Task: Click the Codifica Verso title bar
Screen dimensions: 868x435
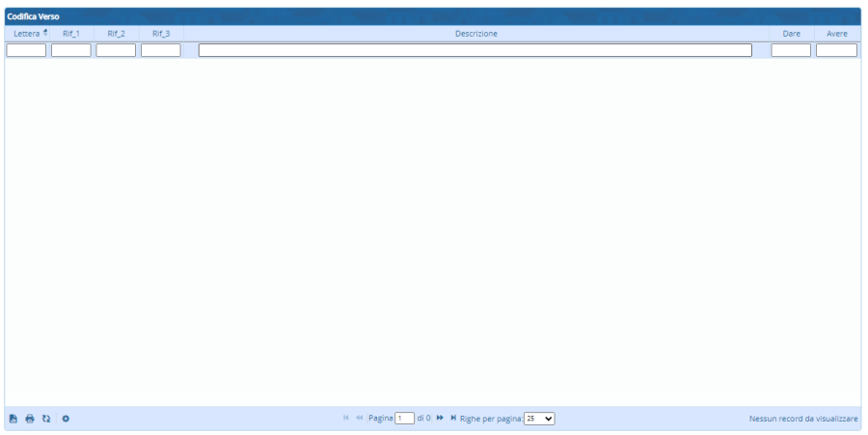Action: 433,16
